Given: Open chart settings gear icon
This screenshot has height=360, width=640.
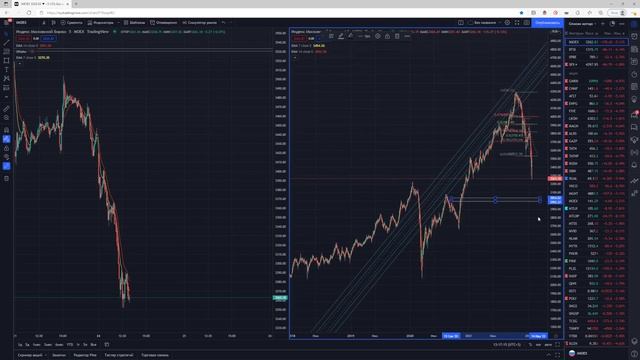Looking at the screenshot, I should coord(507,22).
